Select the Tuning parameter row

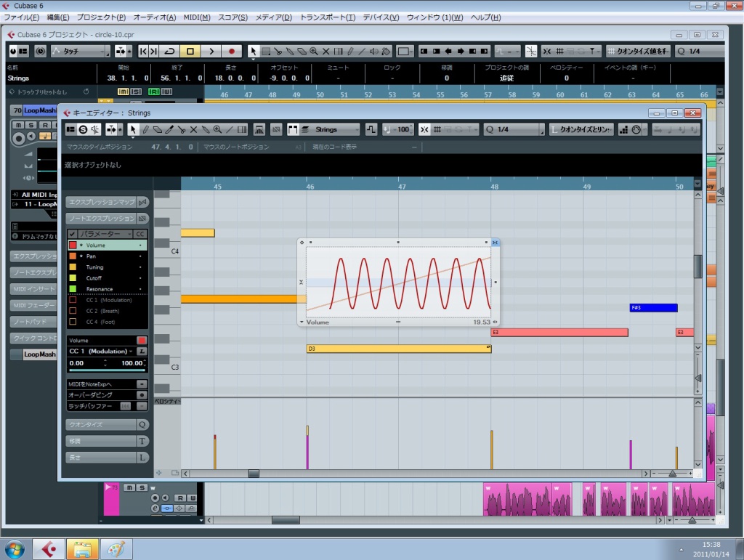pyautogui.click(x=108, y=267)
